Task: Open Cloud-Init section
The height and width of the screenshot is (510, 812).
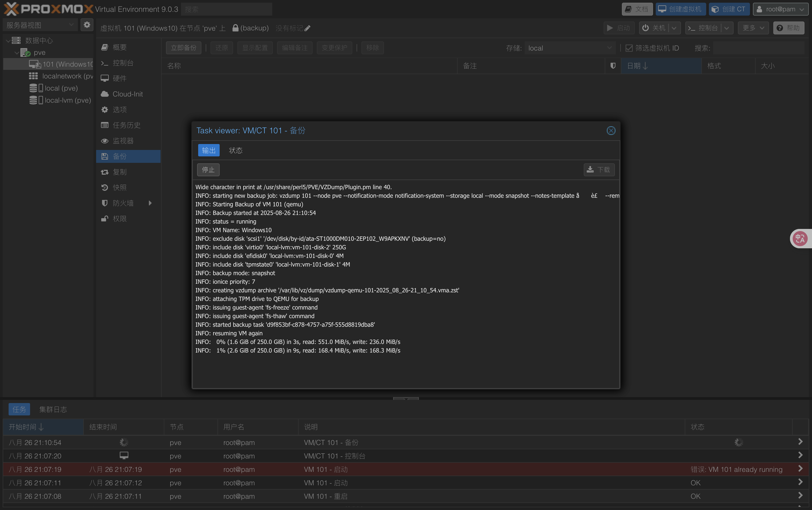Action: 128,94
